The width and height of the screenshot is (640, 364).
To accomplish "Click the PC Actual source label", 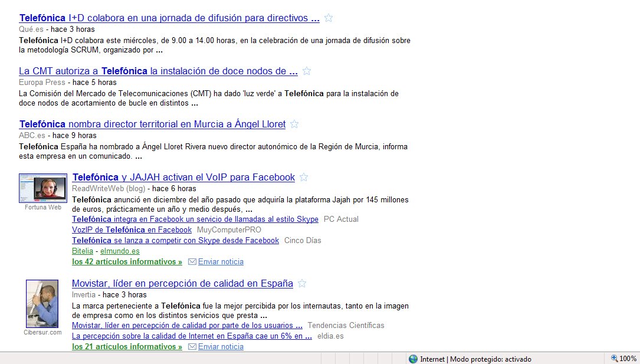I will [x=341, y=219].
